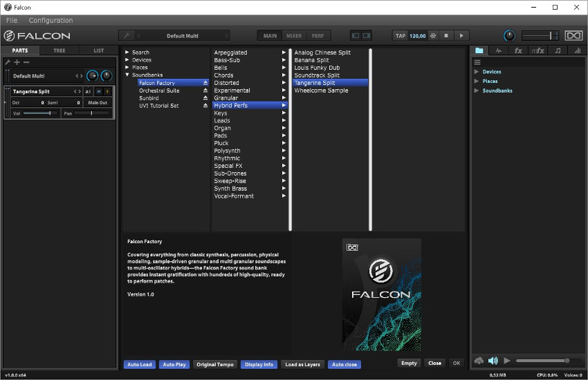
Task: Mute the Tangerine Split part
Action: coord(99,91)
